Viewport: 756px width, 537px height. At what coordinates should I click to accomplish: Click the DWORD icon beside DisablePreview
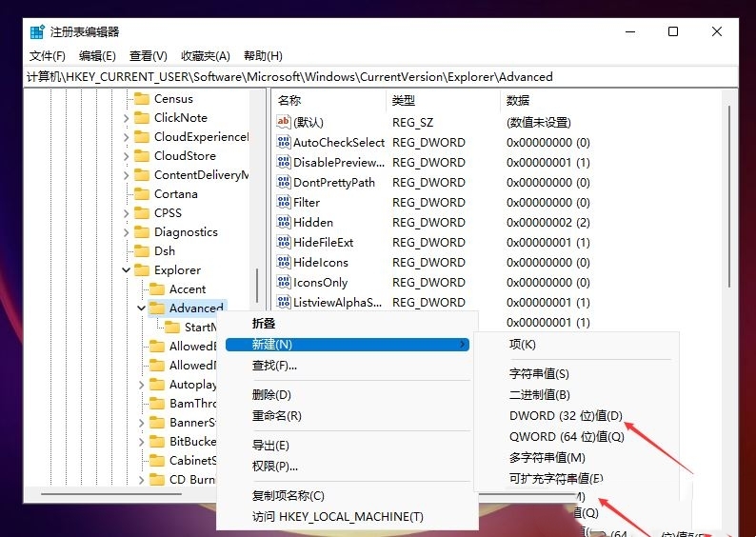[x=284, y=162]
